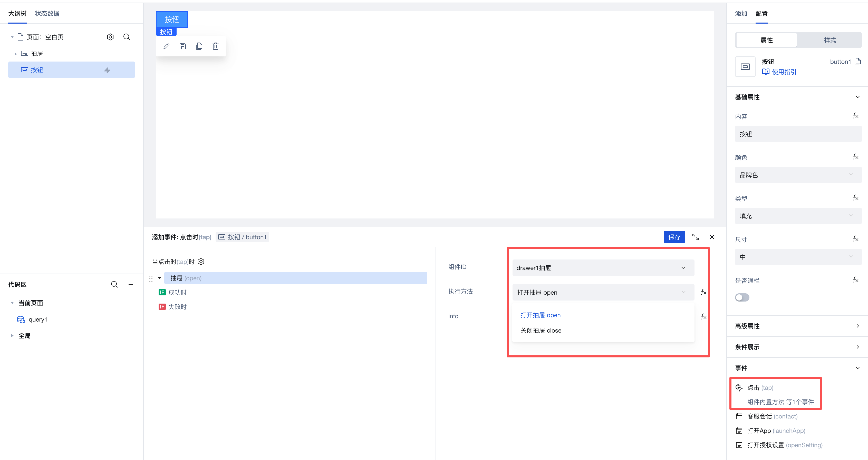This screenshot has height=460, width=868.
Task: Click fx icon next to 内容
Action: point(855,116)
